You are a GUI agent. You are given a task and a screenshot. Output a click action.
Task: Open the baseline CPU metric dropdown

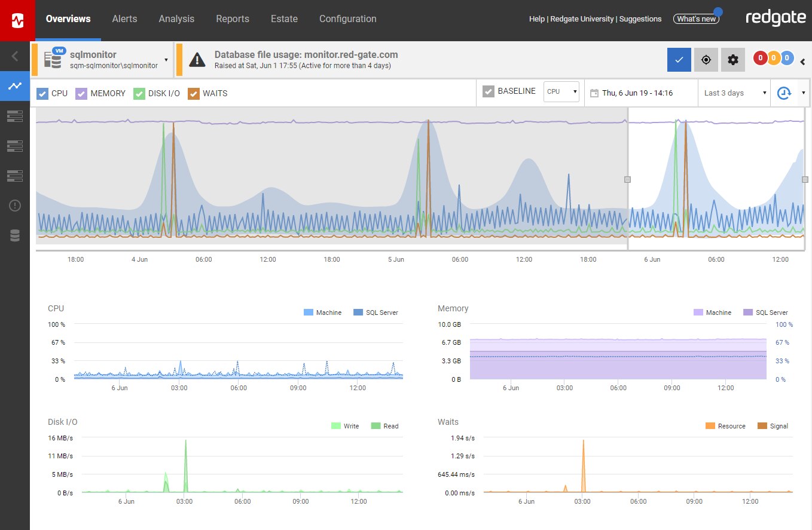pos(561,91)
